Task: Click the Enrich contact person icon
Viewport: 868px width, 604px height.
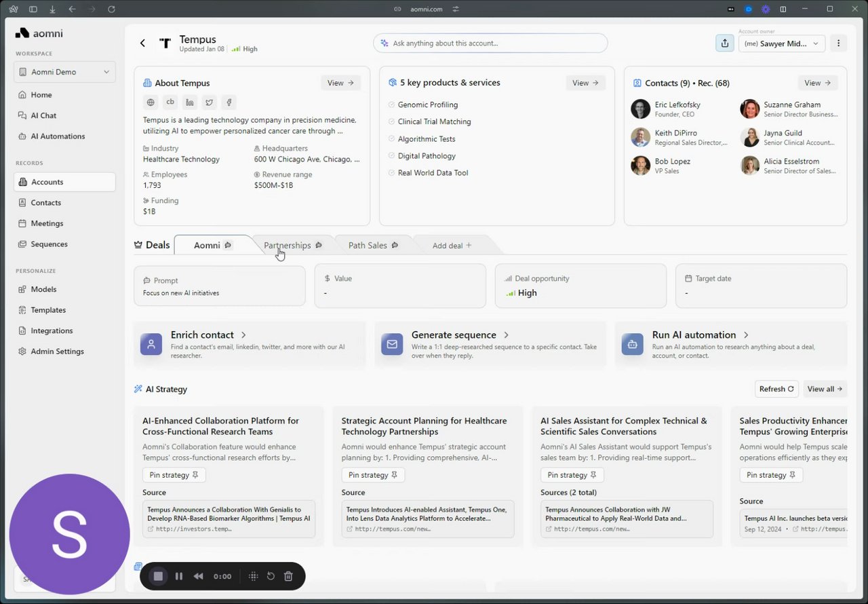Action: (151, 344)
